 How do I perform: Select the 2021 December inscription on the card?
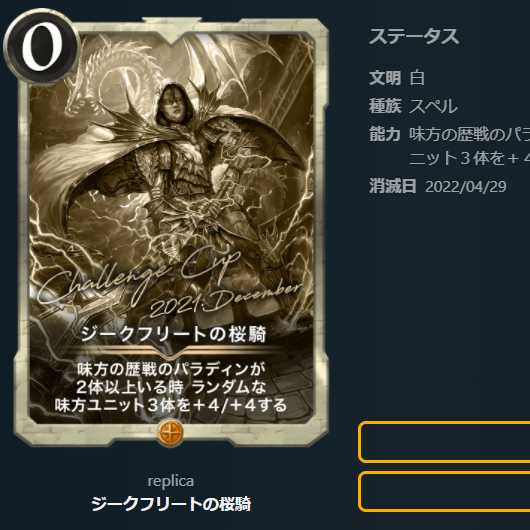[226, 300]
